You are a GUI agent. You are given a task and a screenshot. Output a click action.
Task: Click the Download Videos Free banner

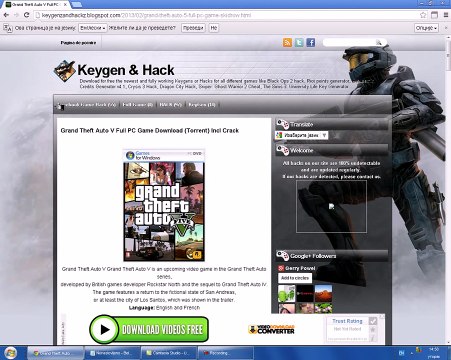click(x=149, y=329)
